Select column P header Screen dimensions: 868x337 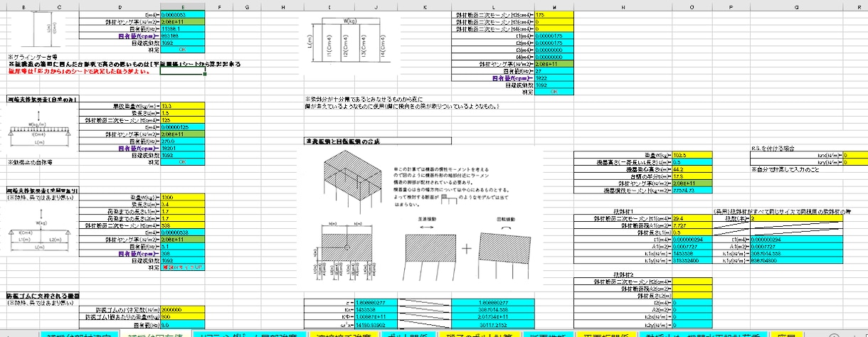click(x=731, y=6)
